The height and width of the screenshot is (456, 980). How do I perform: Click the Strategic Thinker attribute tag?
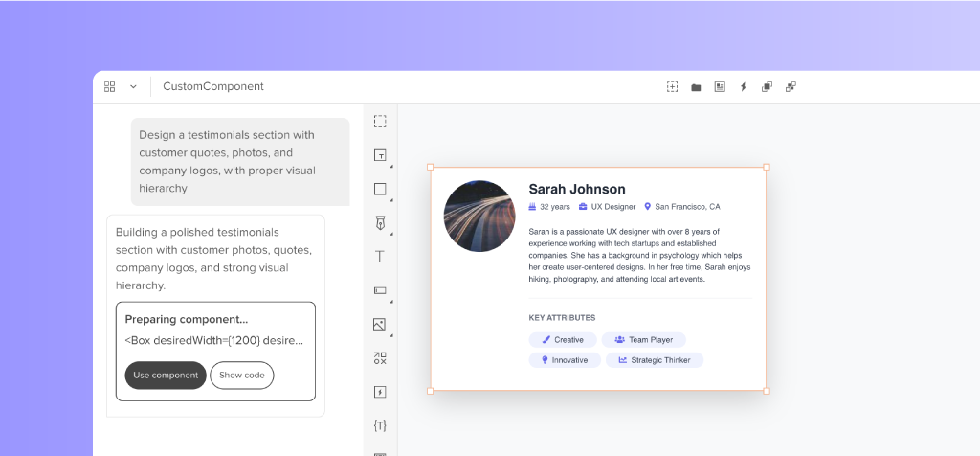pos(655,360)
